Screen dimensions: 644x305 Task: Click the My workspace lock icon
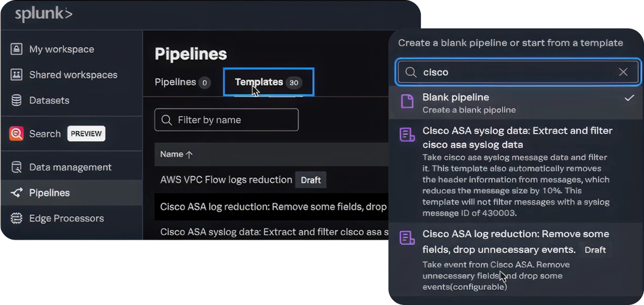pyautogui.click(x=16, y=49)
